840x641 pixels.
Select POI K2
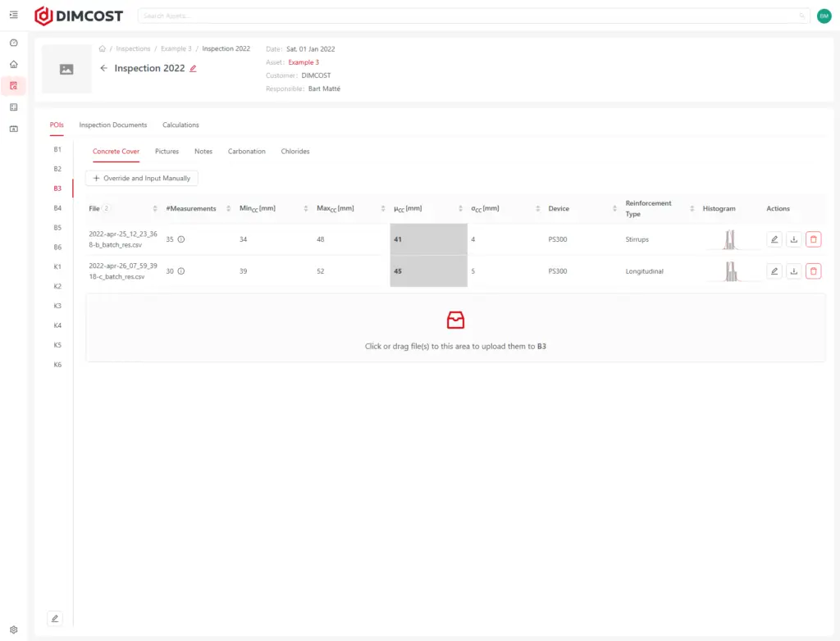pyautogui.click(x=57, y=286)
